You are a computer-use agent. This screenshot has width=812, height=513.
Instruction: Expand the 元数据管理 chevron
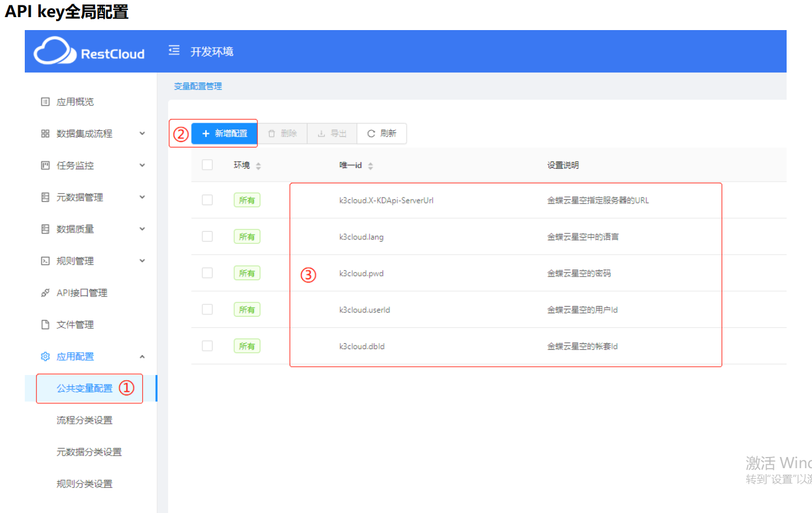pyautogui.click(x=142, y=197)
